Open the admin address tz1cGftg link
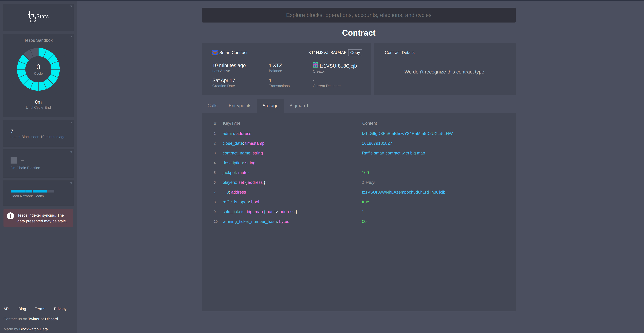 (x=407, y=133)
